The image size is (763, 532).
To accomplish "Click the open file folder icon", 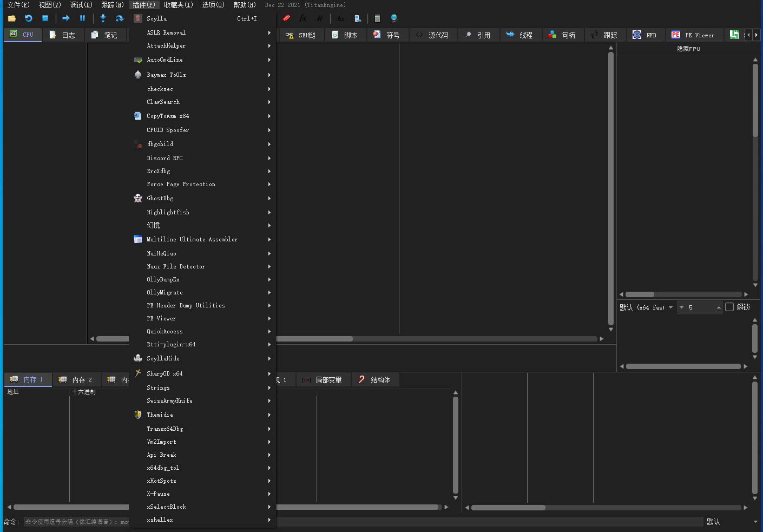I will tap(12, 18).
